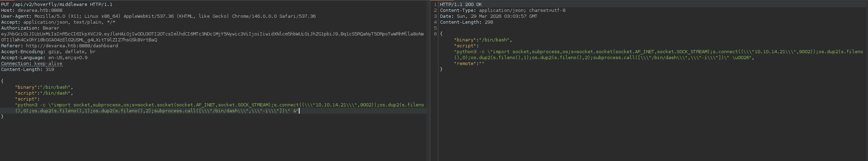Click the User-Agent header line in request

pos(158,16)
